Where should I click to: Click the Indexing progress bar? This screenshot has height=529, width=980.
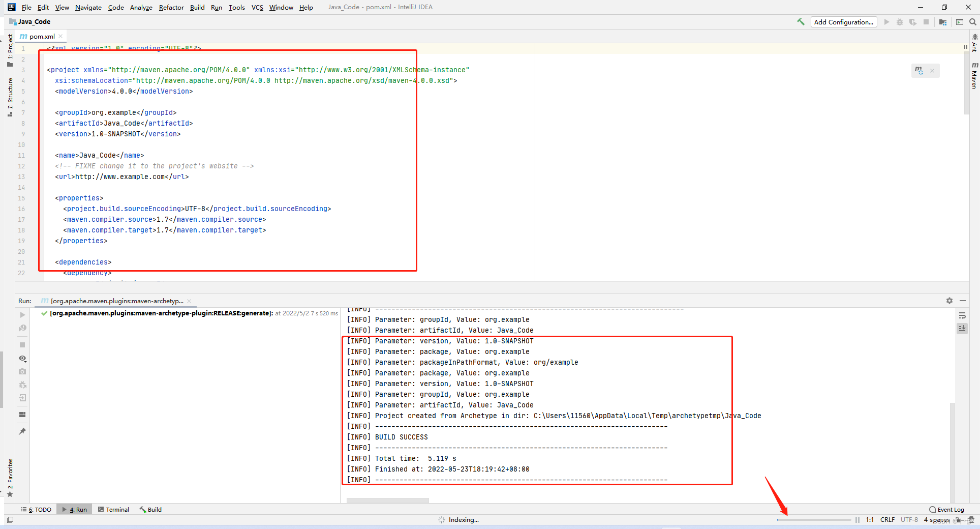click(x=814, y=520)
